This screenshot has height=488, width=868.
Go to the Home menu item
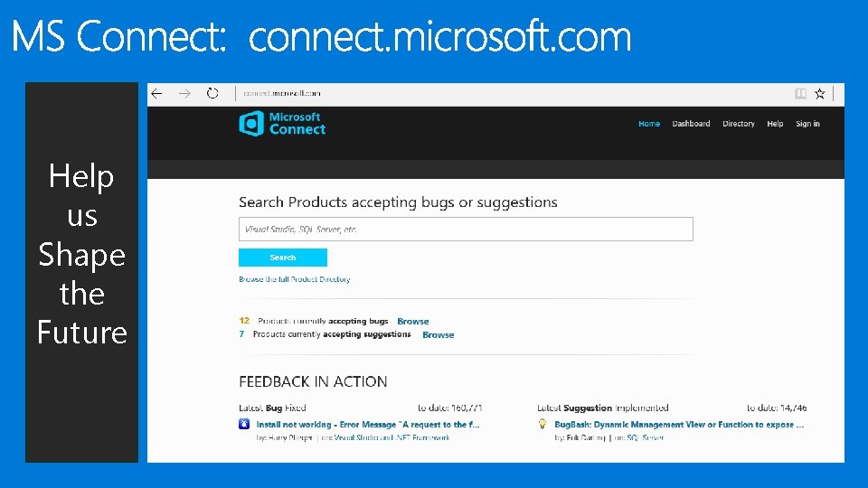(649, 124)
